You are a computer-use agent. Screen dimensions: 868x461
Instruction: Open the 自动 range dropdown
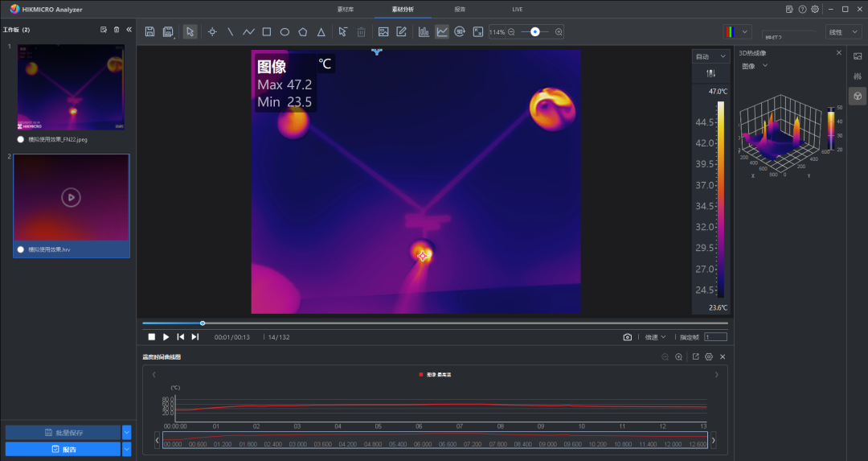(x=710, y=56)
